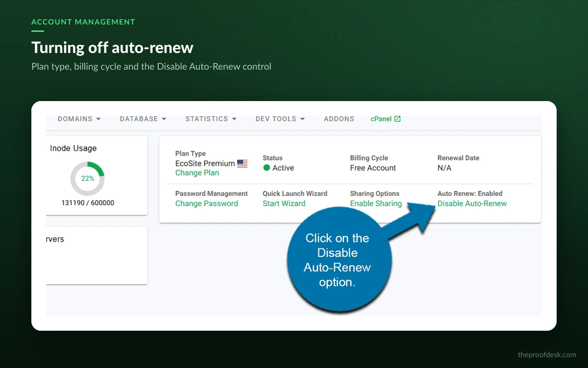Select the Plan Type label

tap(191, 154)
